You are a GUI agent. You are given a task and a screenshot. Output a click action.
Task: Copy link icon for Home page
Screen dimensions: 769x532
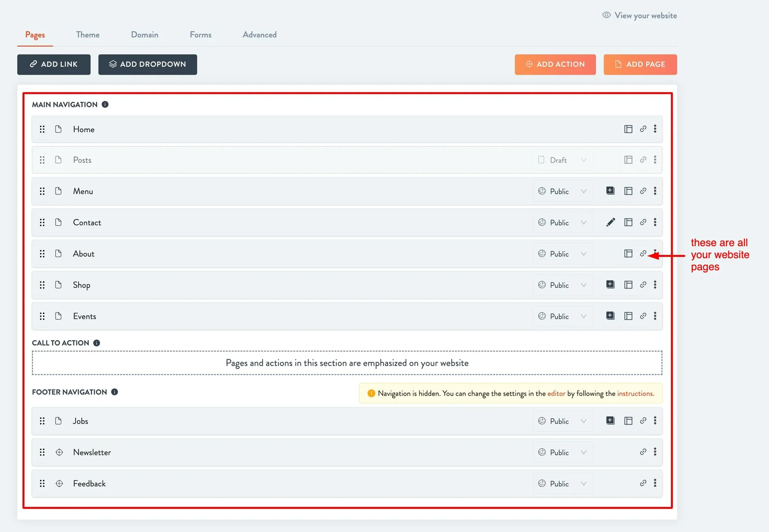643,129
